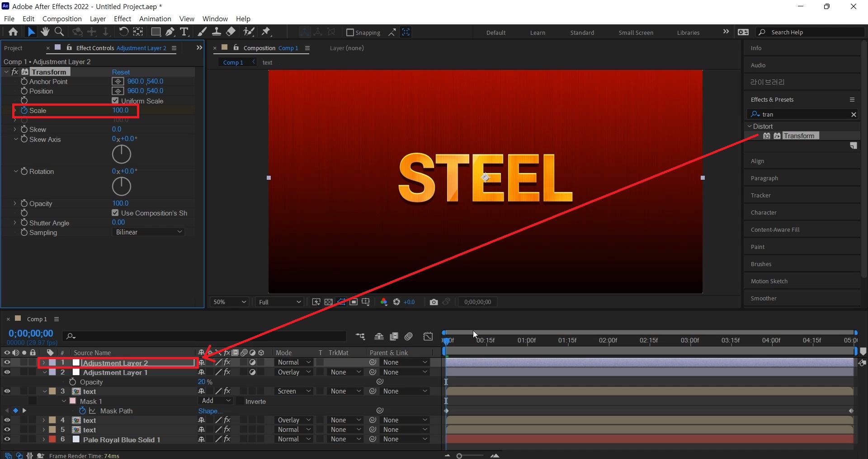
Task: Select the Rotation tool
Action: (x=123, y=32)
